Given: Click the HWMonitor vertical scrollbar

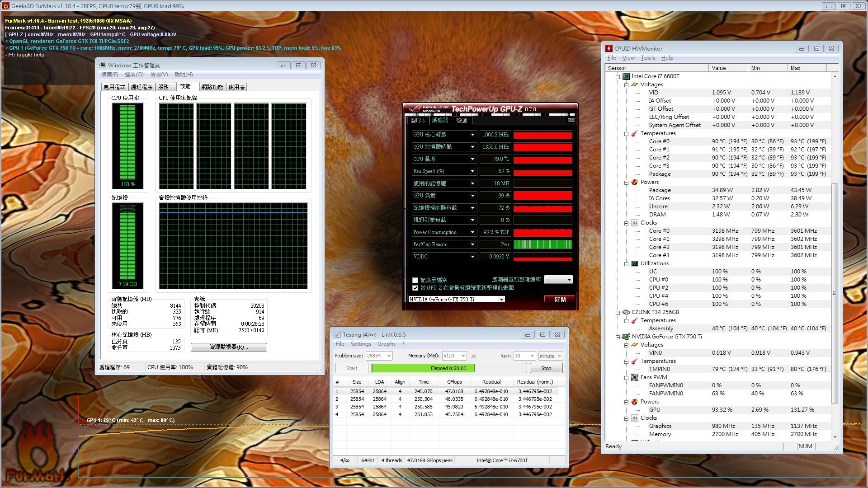Looking at the screenshot, I should 835,257.
